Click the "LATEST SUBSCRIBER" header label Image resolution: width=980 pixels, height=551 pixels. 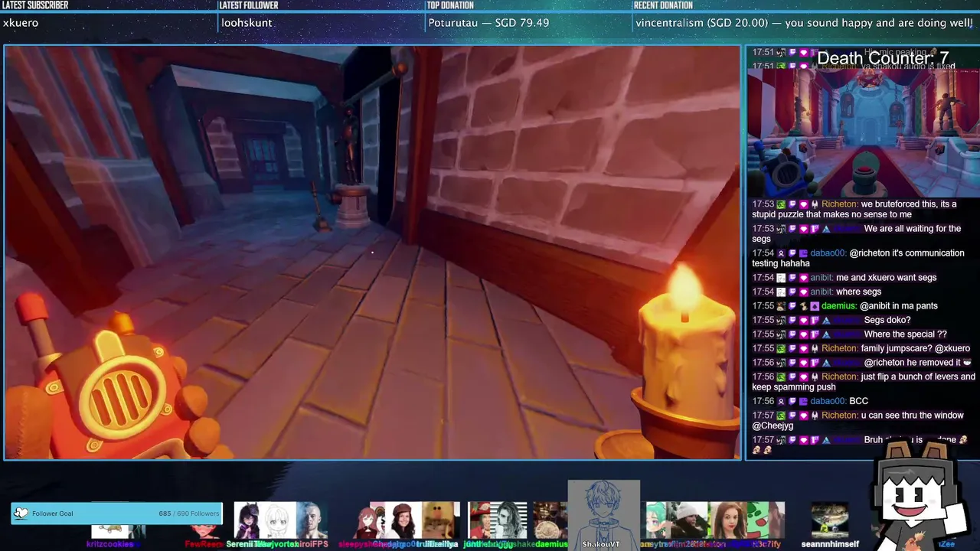click(35, 5)
